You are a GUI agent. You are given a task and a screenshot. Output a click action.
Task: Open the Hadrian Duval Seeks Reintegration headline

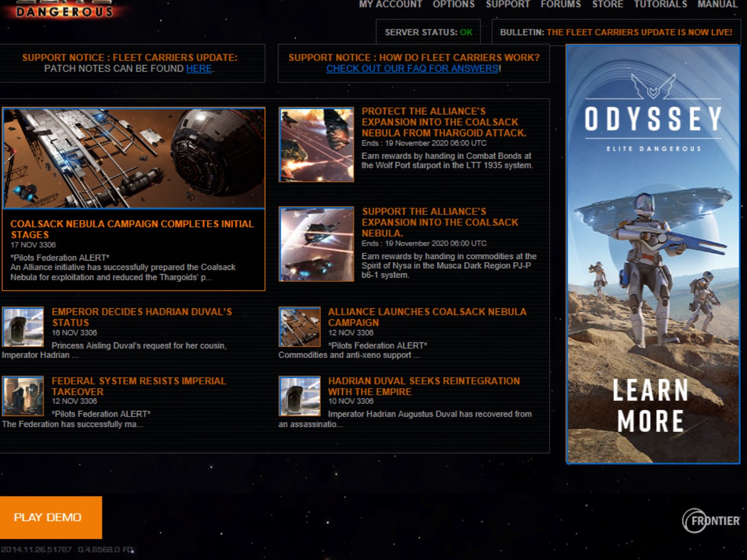424,386
